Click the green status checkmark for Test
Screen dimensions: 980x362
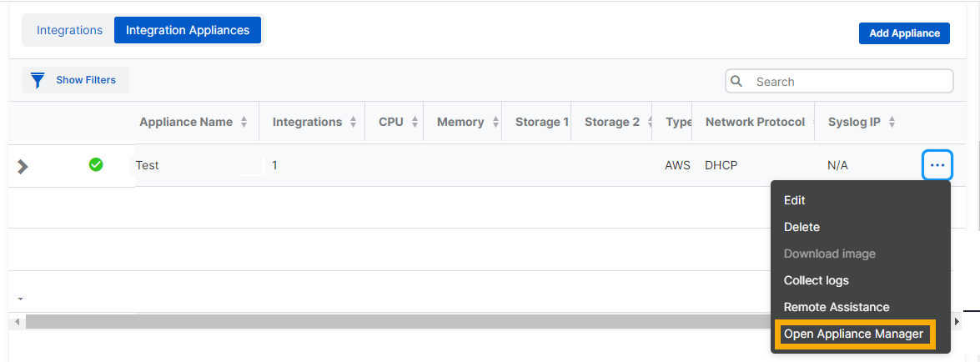(x=96, y=165)
